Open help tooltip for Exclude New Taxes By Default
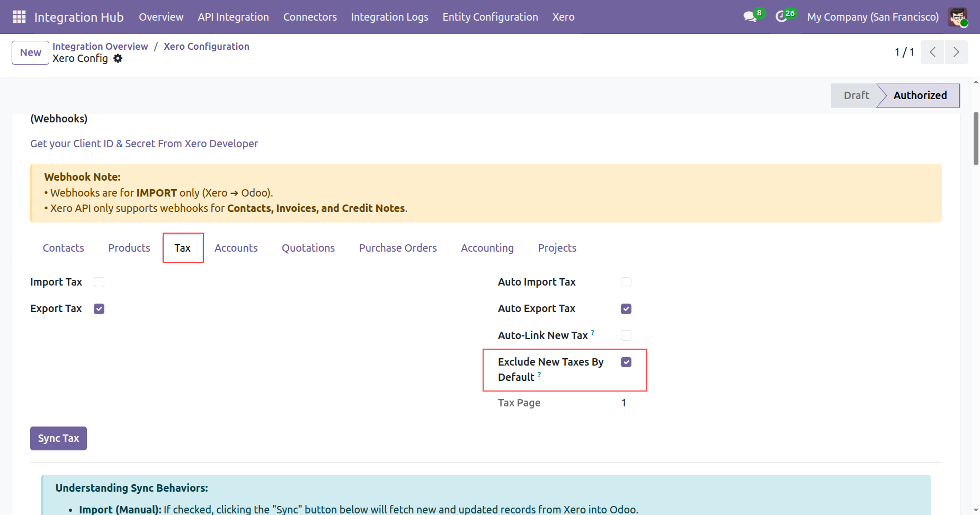The height and width of the screenshot is (515, 980). [539, 375]
